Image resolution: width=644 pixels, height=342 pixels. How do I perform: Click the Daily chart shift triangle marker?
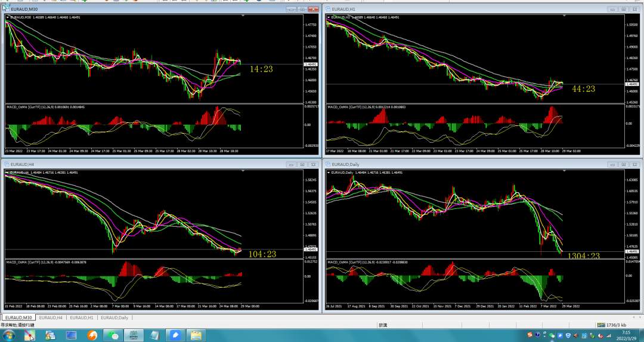pos(564,171)
